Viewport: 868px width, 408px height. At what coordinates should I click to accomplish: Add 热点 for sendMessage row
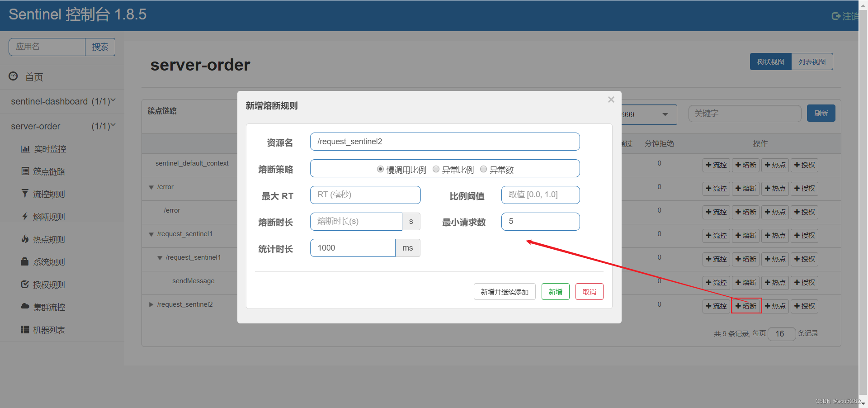(775, 283)
